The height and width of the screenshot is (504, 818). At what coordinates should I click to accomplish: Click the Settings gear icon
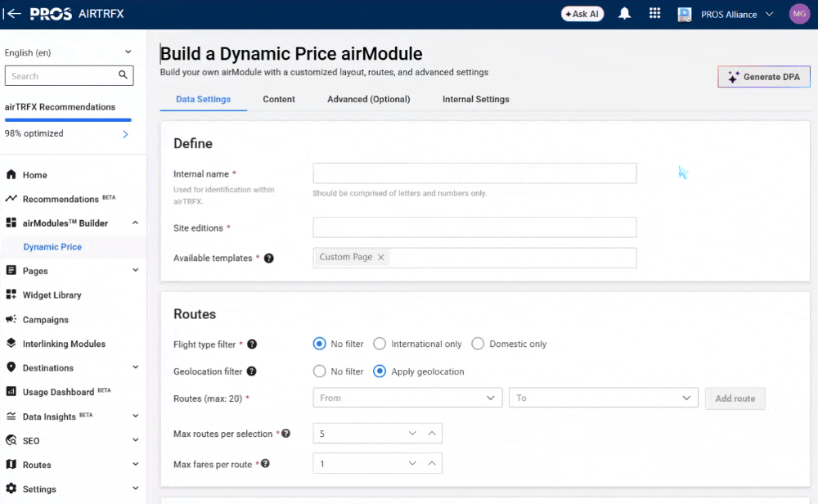click(x=11, y=488)
